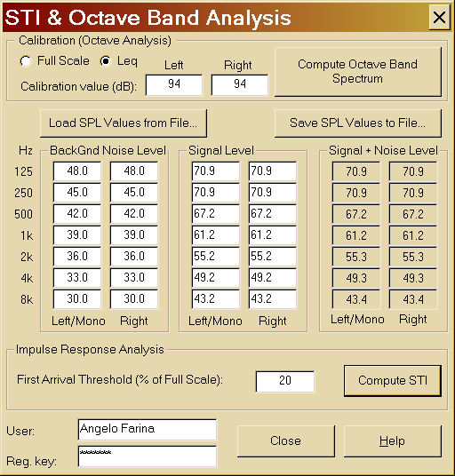Click 1k right background noise field
The width and height of the screenshot is (455, 476).
134,235
